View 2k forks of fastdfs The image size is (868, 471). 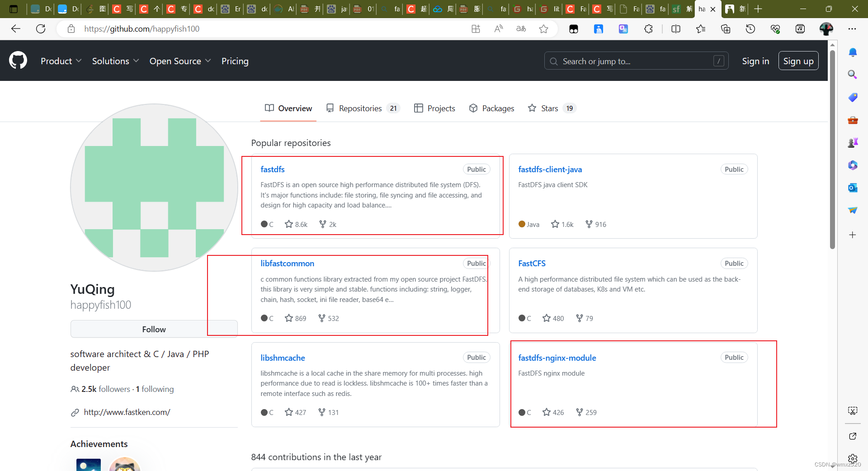[x=328, y=224]
